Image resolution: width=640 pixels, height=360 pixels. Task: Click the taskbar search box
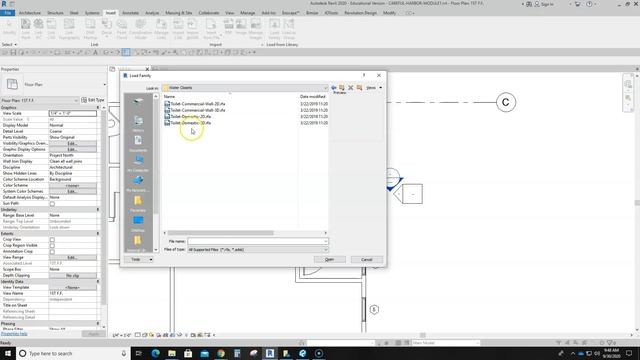click(x=73, y=353)
